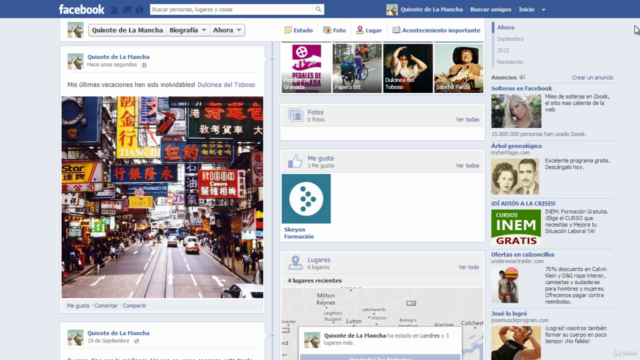The image size is (640, 360).
Task: Open friend requests icon in top bar
Action: [x=114, y=9]
